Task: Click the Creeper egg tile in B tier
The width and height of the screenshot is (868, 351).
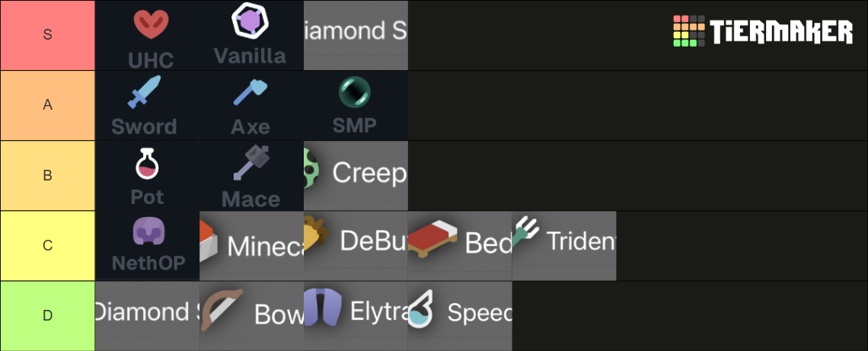Action: point(356,175)
